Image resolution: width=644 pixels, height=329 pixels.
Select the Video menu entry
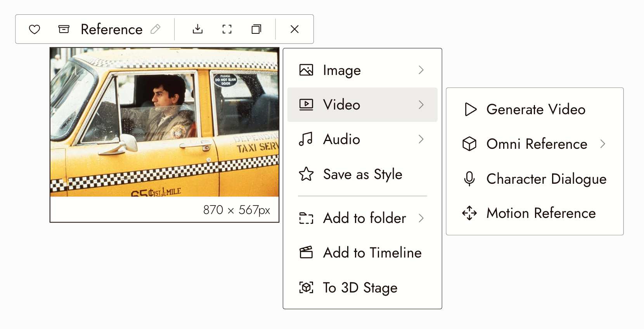tap(362, 104)
